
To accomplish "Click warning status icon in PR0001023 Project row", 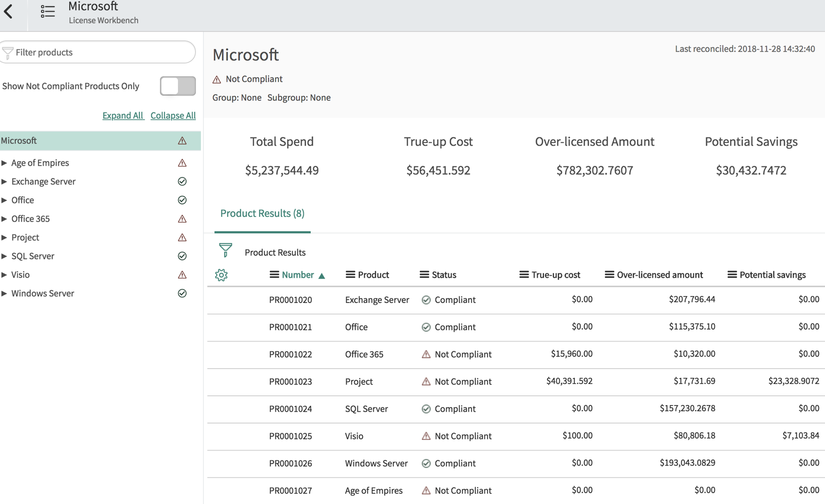I will click(x=426, y=381).
